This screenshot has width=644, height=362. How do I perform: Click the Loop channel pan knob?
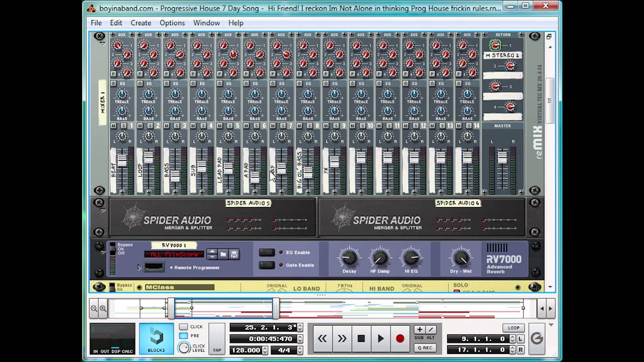coord(149,136)
